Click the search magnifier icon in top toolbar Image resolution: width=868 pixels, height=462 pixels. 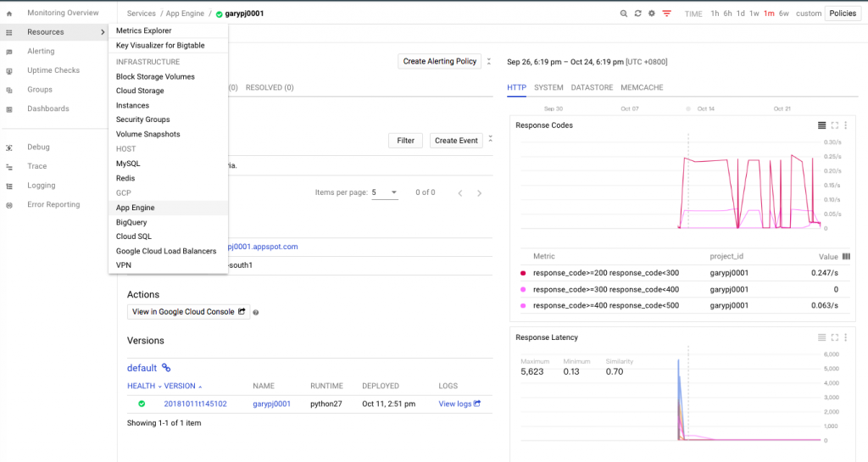pos(624,14)
